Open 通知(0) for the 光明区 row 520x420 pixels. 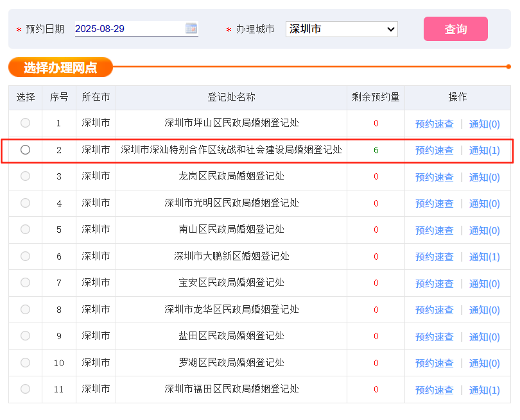(483, 203)
